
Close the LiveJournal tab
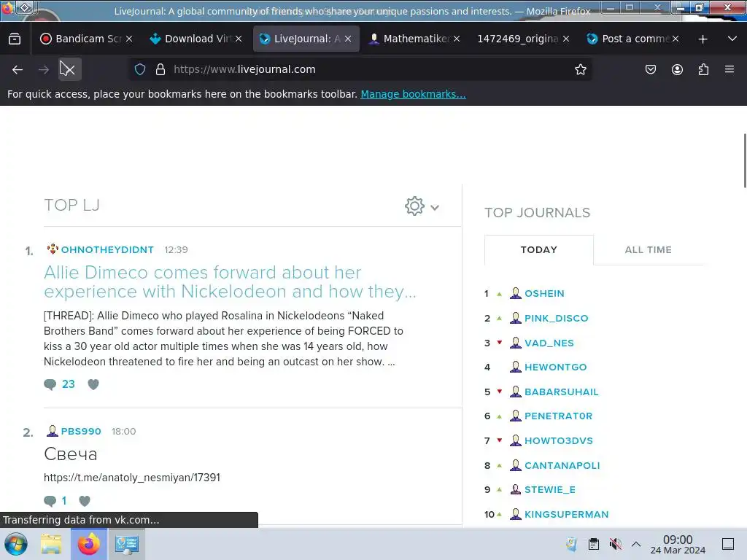coord(348,39)
